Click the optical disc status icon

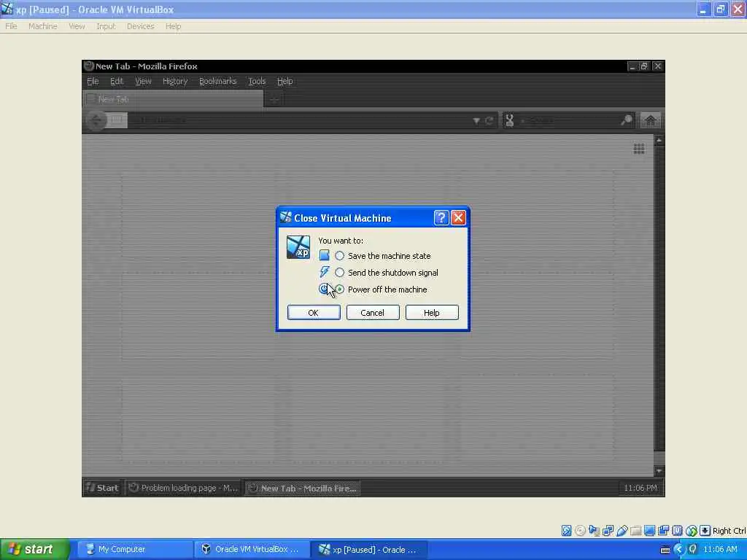[580, 531]
